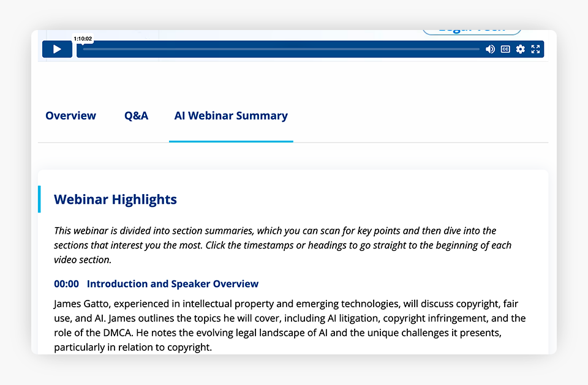Image resolution: width=588 pixels, height=385 pixels.
Task: Click the blue accent bar beside Webinar Highlights
Action: pyautogui.click(x=40, y=200)
